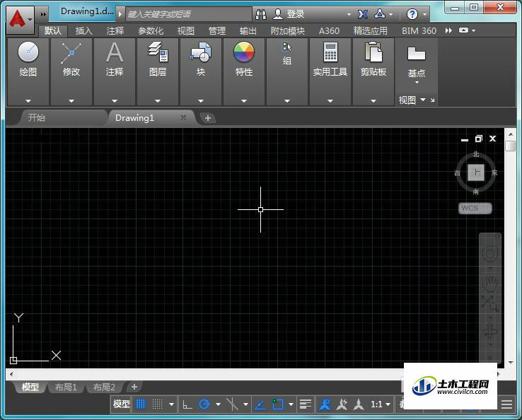Rotate view using ViewCube 北 compass label
The image size is (522, 420).
click(476, 154)
